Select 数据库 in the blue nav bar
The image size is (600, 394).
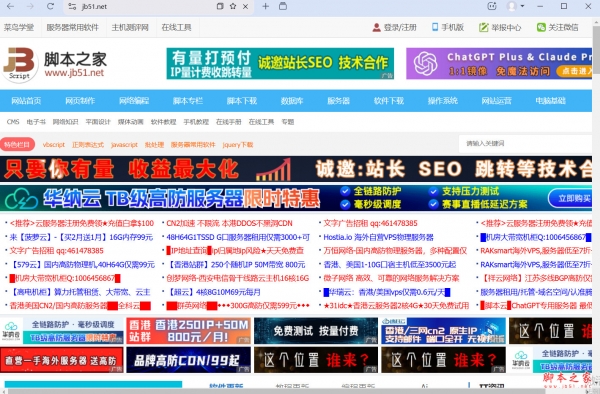pyautogui.click(x=292, y=101)
